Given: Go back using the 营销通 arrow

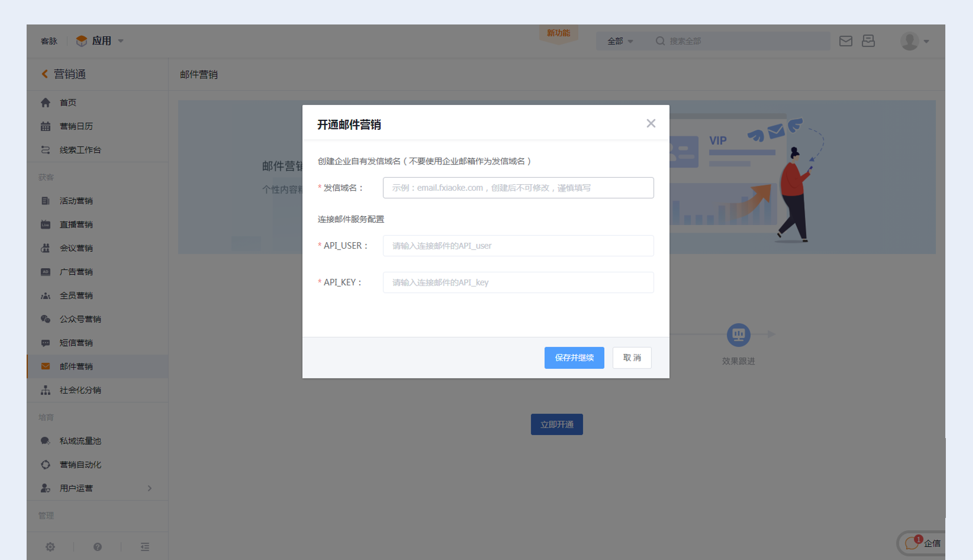Looking at the screenshot, I should coord(45,74).
